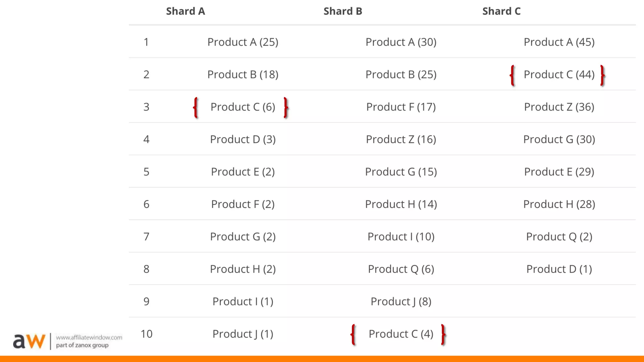Click the aw logo icon

tap(29, 341)
